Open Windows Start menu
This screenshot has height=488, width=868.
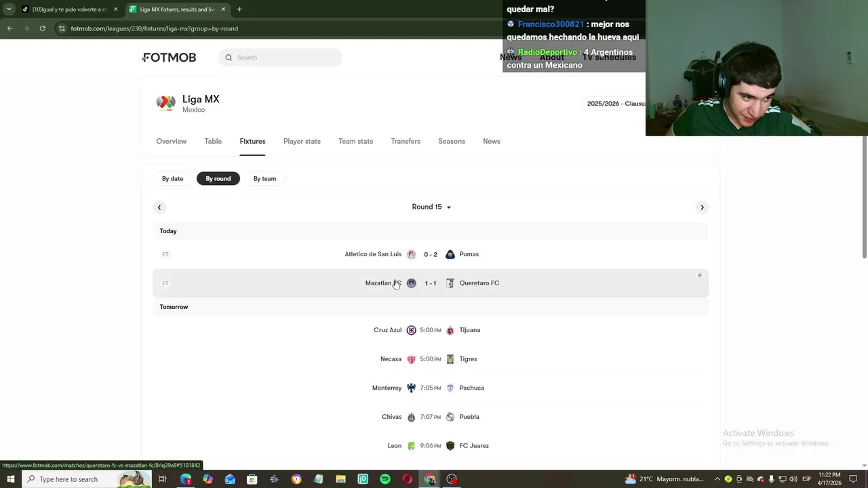[x=10, y=479]
